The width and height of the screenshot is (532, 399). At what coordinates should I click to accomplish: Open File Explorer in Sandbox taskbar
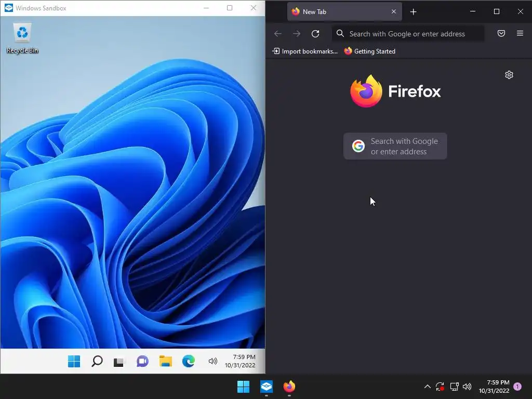coord(166,362)
